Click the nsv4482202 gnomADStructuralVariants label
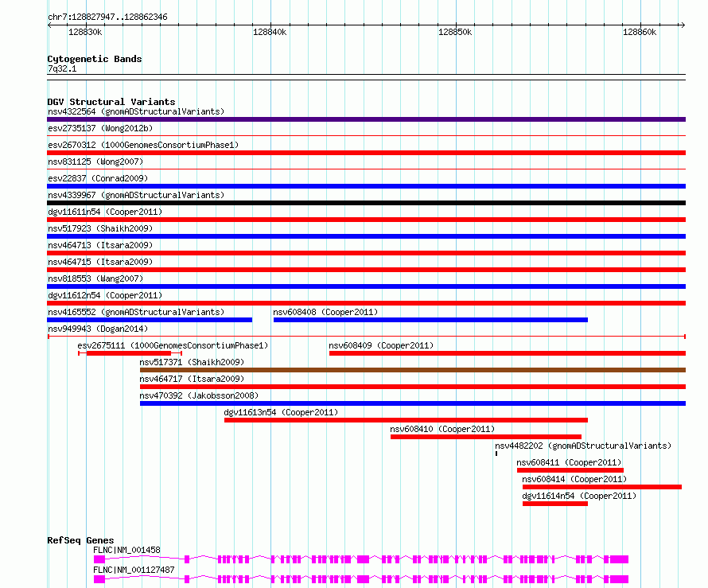The height and width of the screenshot is (588, 708). click(x=583, y=446)
